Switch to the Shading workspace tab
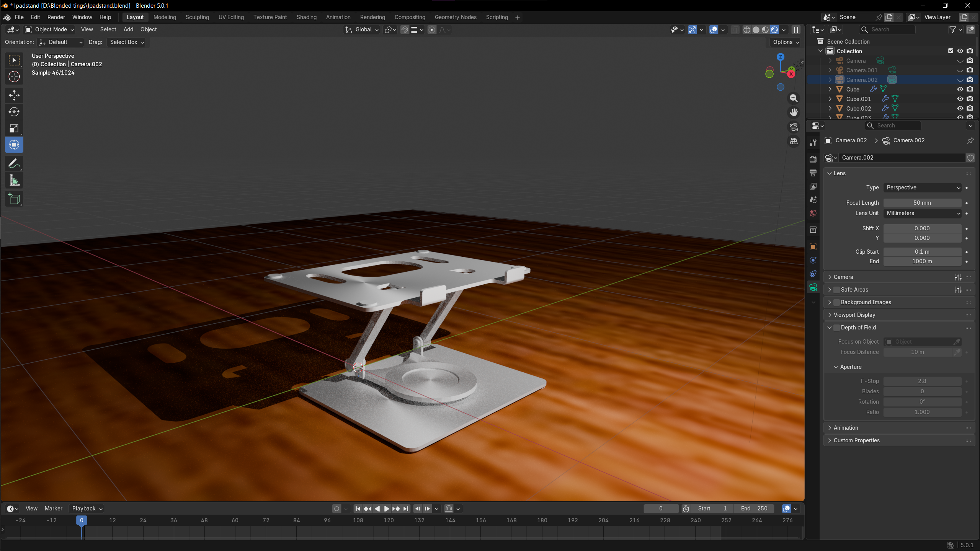The width and height of the screenshot is (980, 551). coord(306,17)
